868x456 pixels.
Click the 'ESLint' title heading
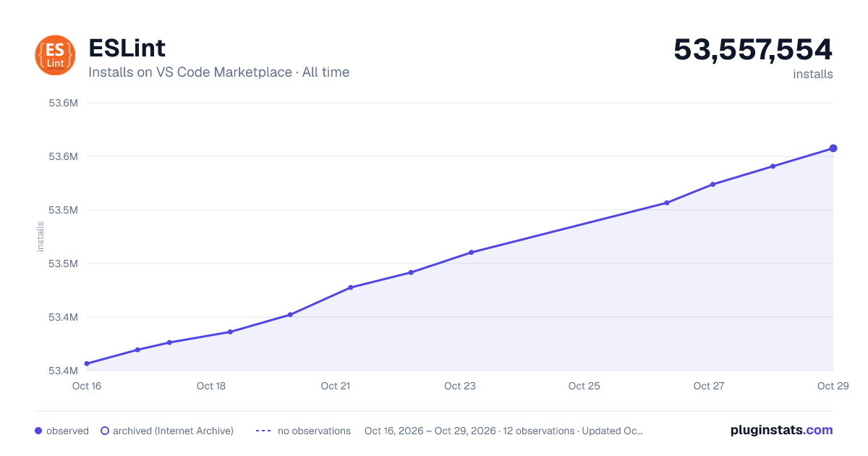pyautogui.click(x=127, y=48)
